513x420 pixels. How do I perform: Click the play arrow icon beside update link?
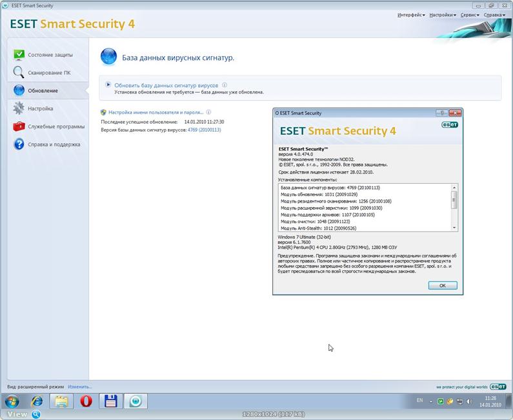(x=108, y=85)
